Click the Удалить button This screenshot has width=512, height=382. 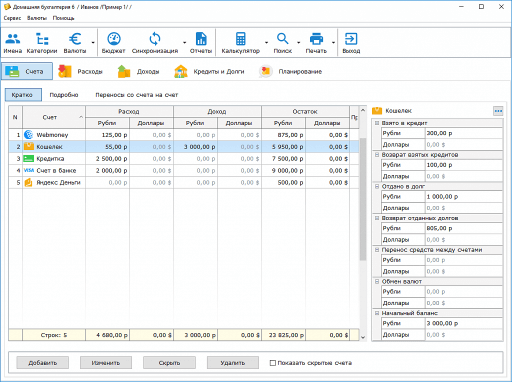click(x=233, y=363)
